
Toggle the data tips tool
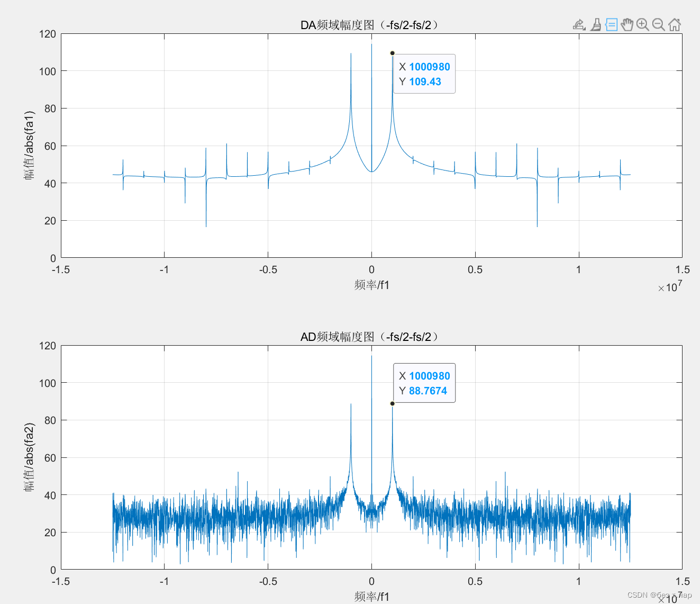click(x=611, y=24)
